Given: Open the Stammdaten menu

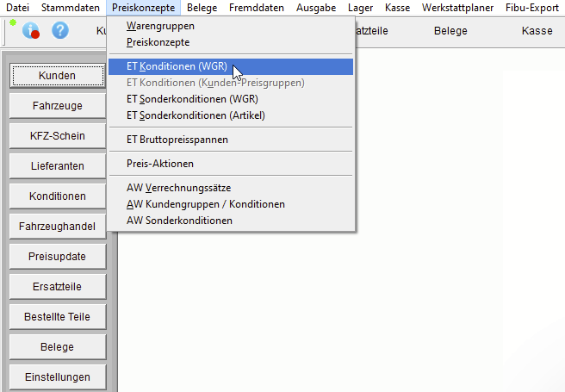Looking at the screenshot, I should pos(71,8).
